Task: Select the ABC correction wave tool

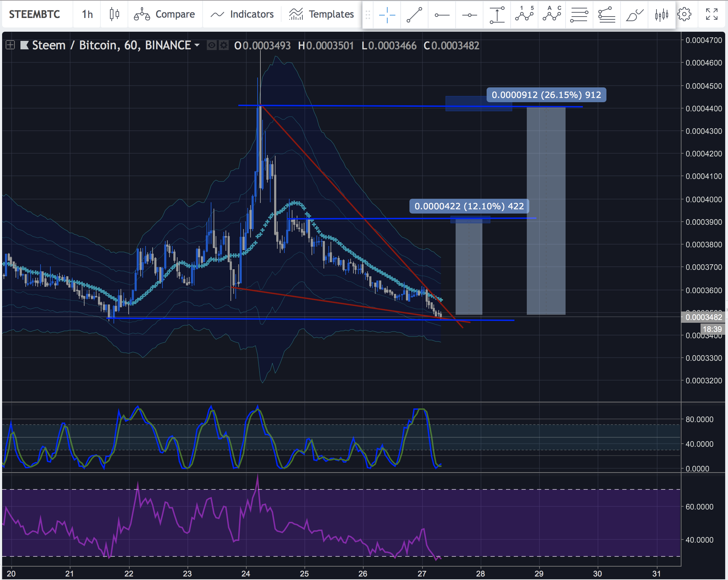Action: tap(552, 15)
